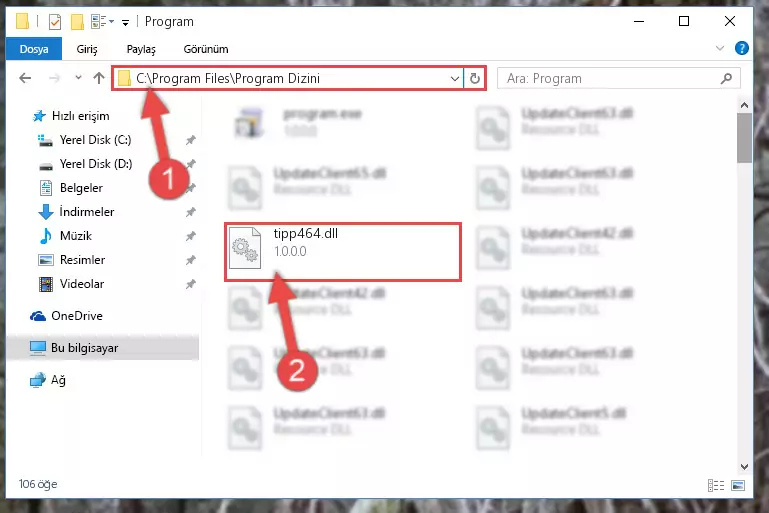The height and width of the screenshot is (513, 769).
Task: Open the Dosya file menu
Action: tap(34, 49)
